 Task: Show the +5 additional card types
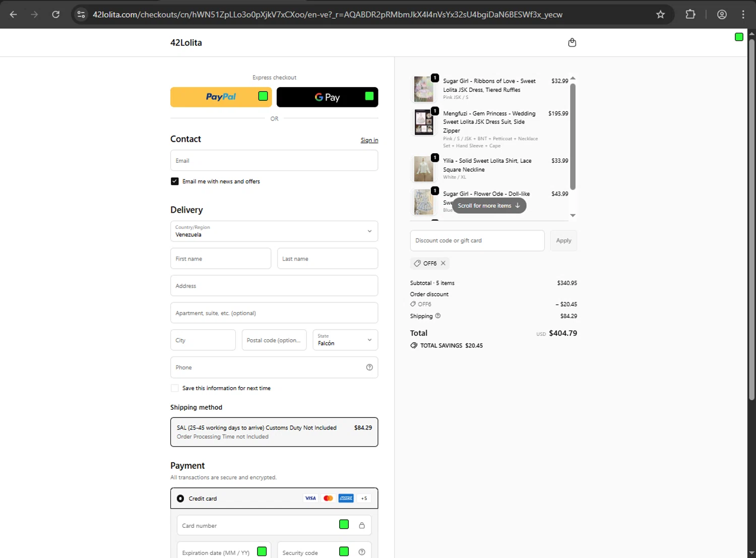click(364, 498)
